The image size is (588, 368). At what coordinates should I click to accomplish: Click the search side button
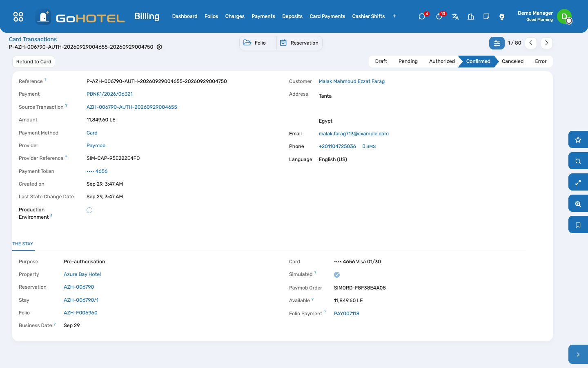point(578,161)
